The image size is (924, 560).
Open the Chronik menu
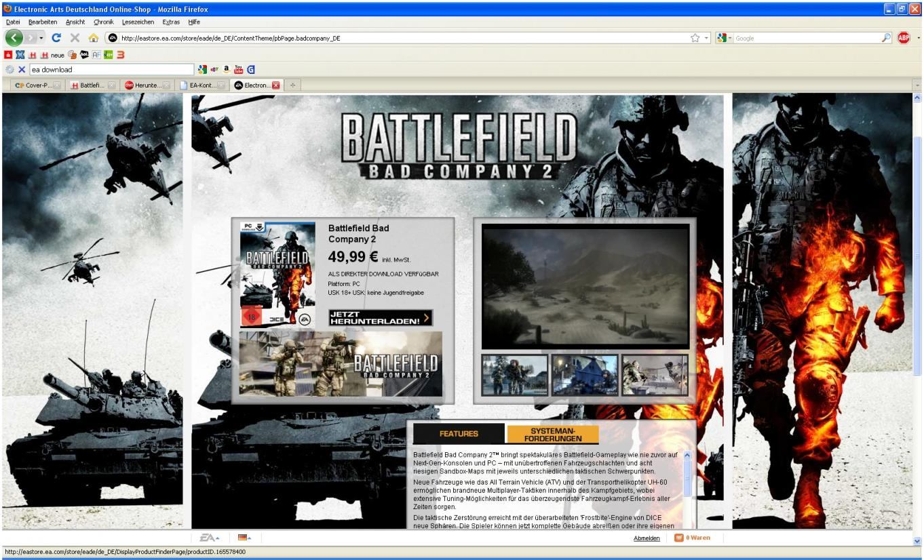coord(105,22)
